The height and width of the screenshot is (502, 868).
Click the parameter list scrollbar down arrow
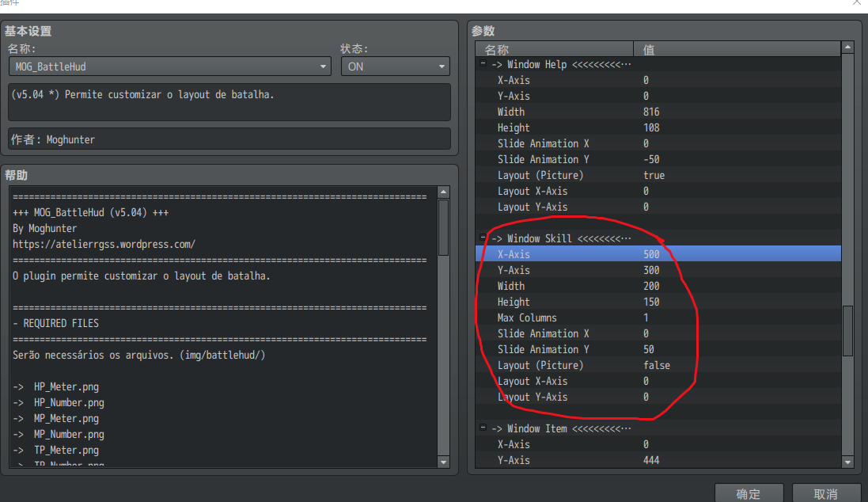(x=847, y=462)
